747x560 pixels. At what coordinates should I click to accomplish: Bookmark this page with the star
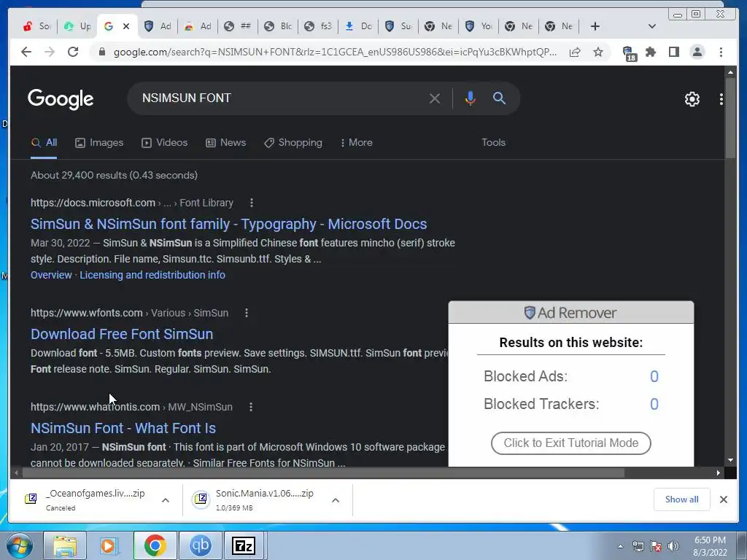(598, 52)
